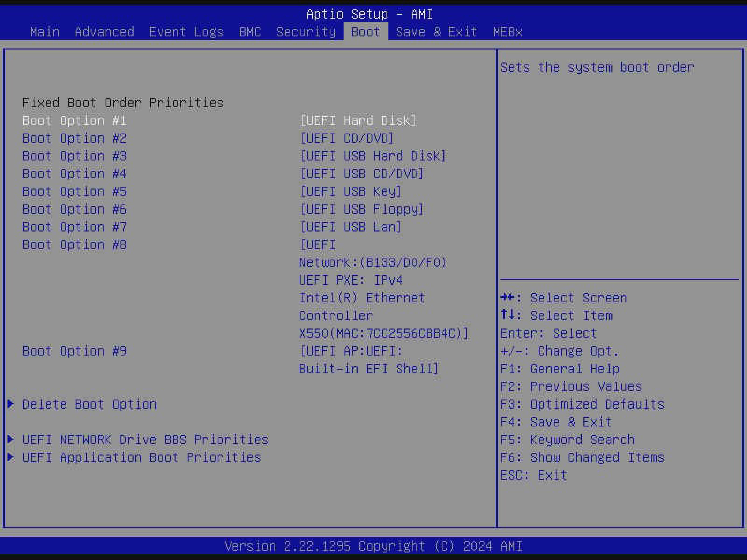The height and width of the screenshot is (560, 747).
Task: Open the Delete Boot Option submenu
Action: pyautogui.click(x=89, y=404)
